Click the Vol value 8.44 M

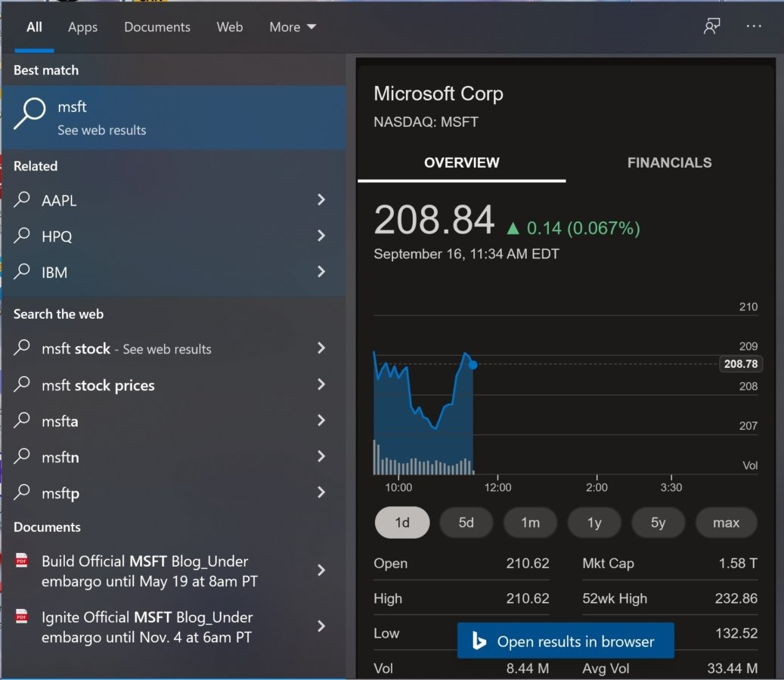point(528,668)
